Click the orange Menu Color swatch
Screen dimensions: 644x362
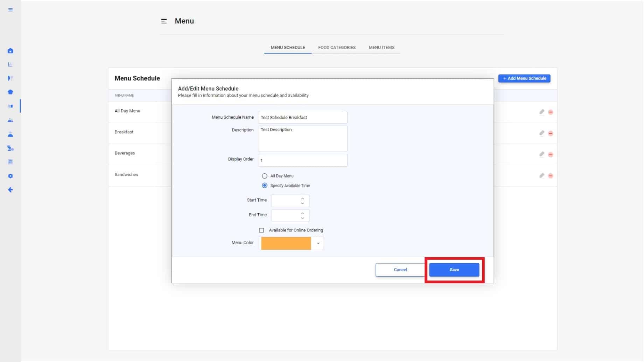[286, 243]
